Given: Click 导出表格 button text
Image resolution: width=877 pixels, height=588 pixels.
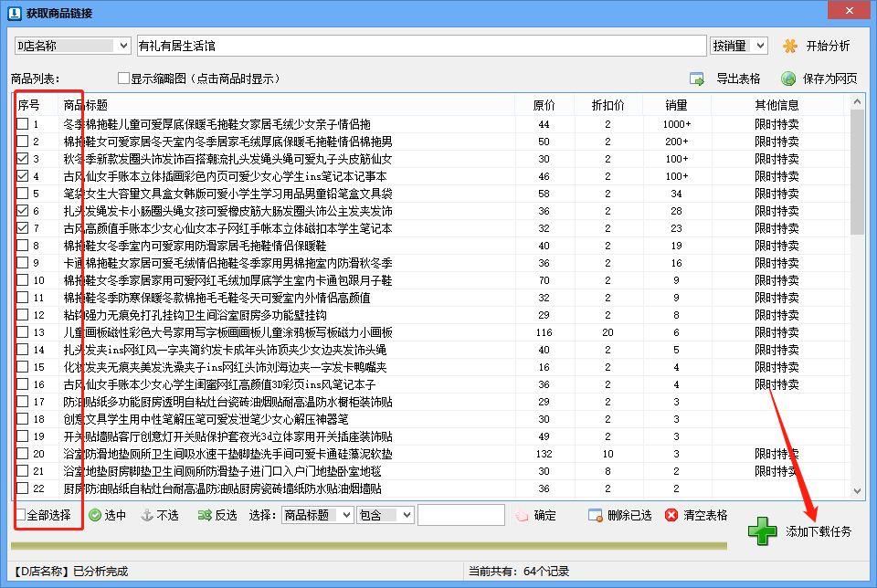Looking at the screenshot, I should click(738, 79).
